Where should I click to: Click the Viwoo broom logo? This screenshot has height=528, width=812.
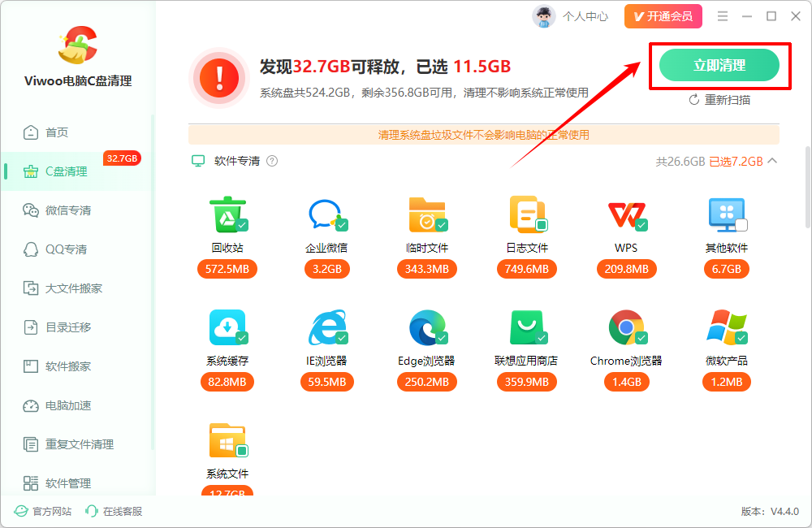click(x=78, y=45)
